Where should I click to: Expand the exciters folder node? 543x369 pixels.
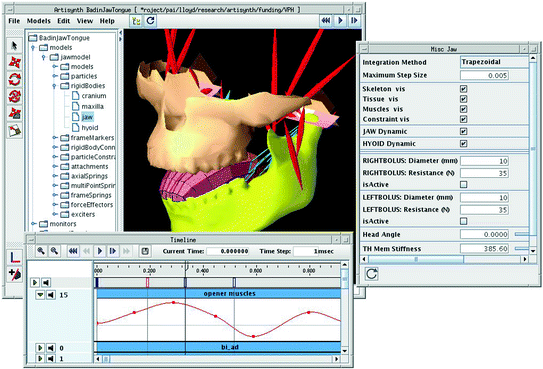point(55,214)
